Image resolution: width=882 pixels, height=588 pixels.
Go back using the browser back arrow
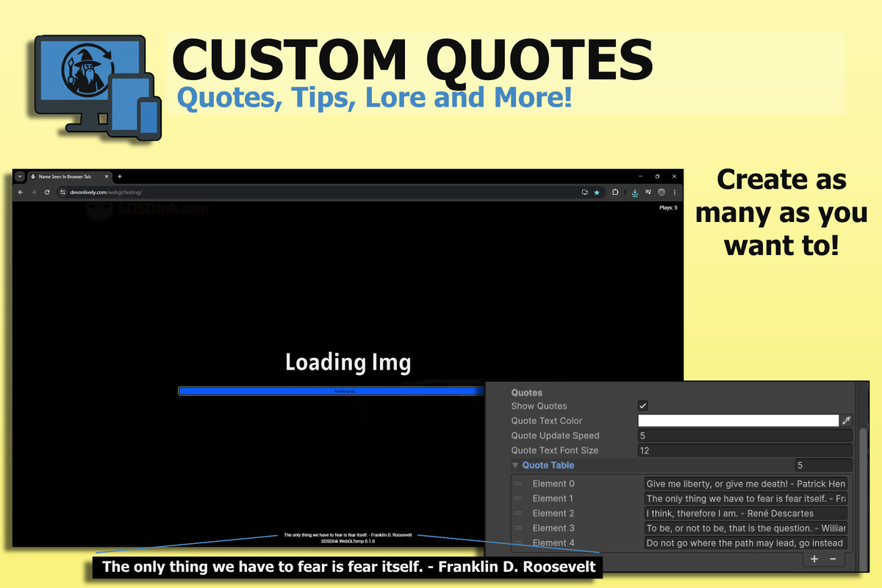(19, 192)
